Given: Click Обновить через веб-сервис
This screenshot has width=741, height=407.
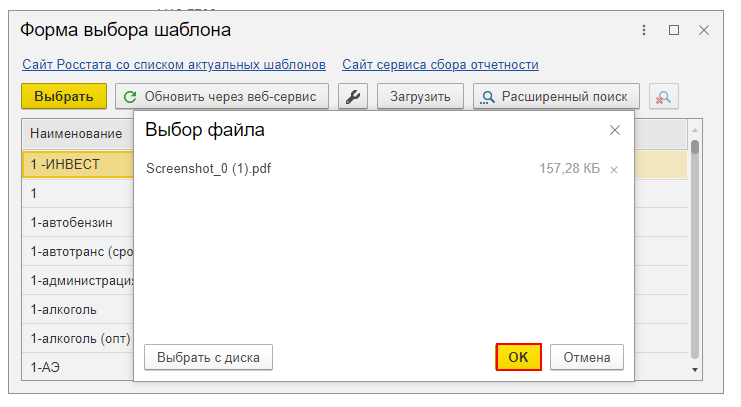Looking at the screenshot, I should point(222,97).
